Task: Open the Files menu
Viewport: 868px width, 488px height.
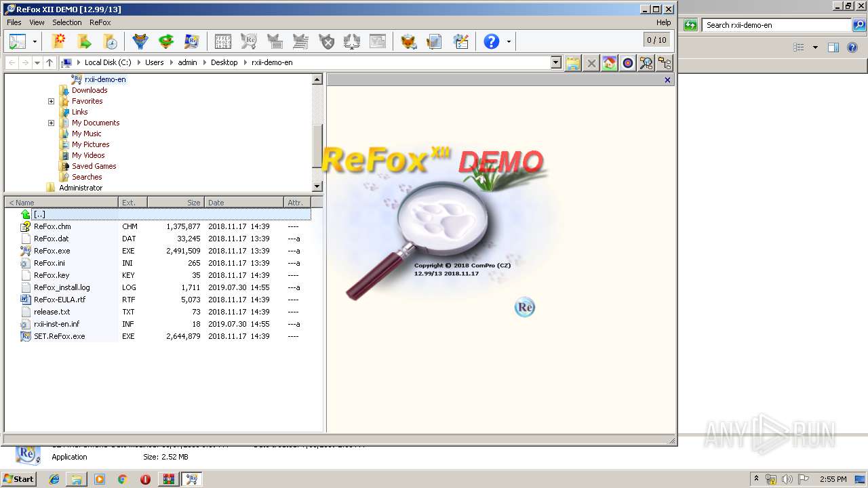Action: (x=14, y=22)
